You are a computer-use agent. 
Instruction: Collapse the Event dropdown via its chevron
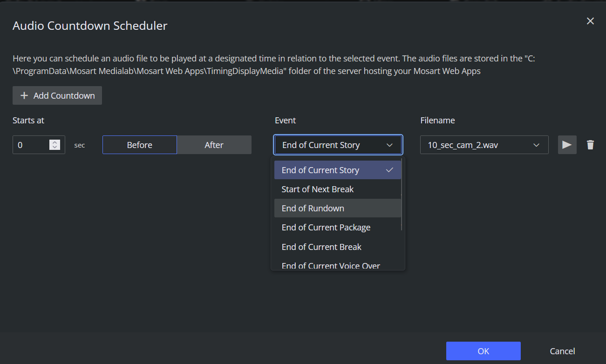(390, 145)
